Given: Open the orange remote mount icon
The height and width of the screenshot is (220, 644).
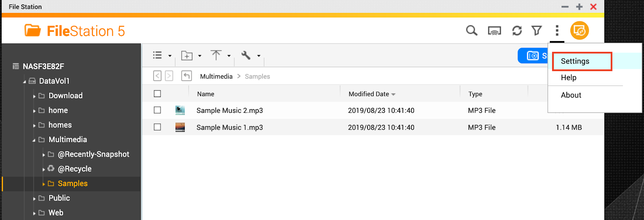Looking at the screenshot, I should click(580, 31).
